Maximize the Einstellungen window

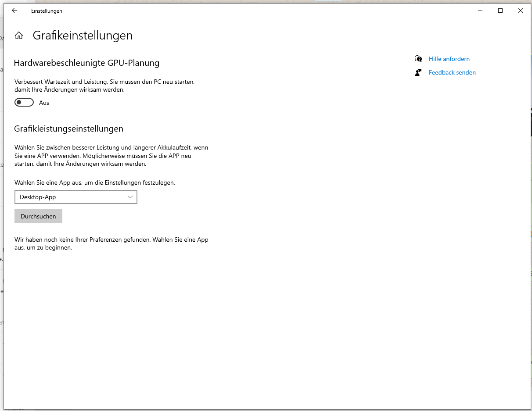click(x=500, y=11)
